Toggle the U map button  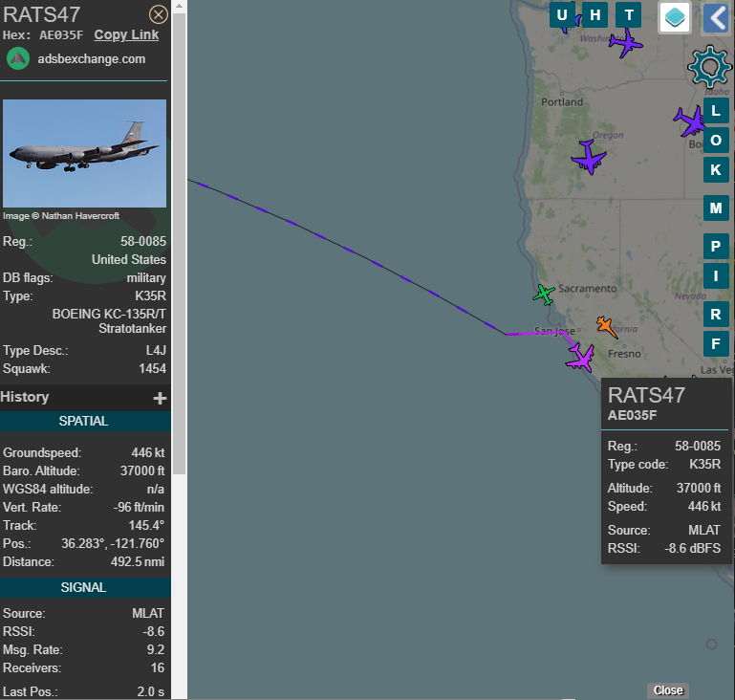point(562,15)
